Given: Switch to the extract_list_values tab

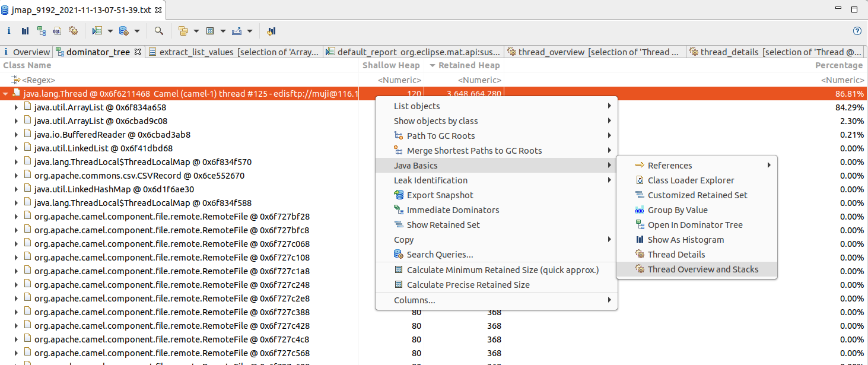Looking at the screenshot, I should tap(235, 52).
